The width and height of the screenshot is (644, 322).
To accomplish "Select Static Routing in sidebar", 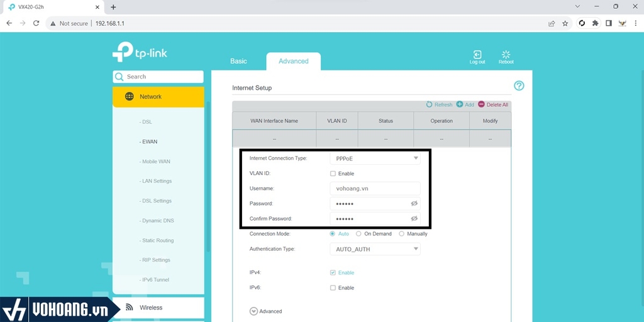I will pyautogui.click(x=157, y=240).
